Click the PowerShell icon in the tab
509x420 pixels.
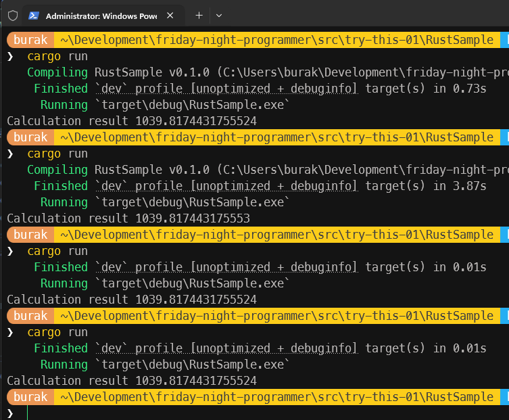tap(34, 15)
